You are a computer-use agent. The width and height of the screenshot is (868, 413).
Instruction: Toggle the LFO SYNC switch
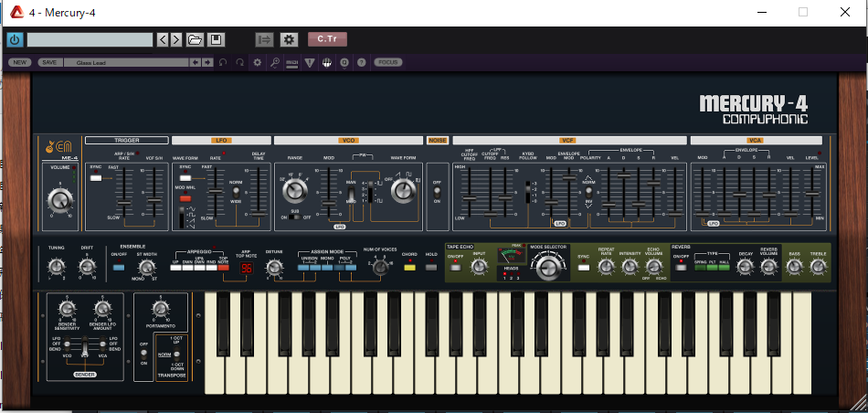coord(185,177)
